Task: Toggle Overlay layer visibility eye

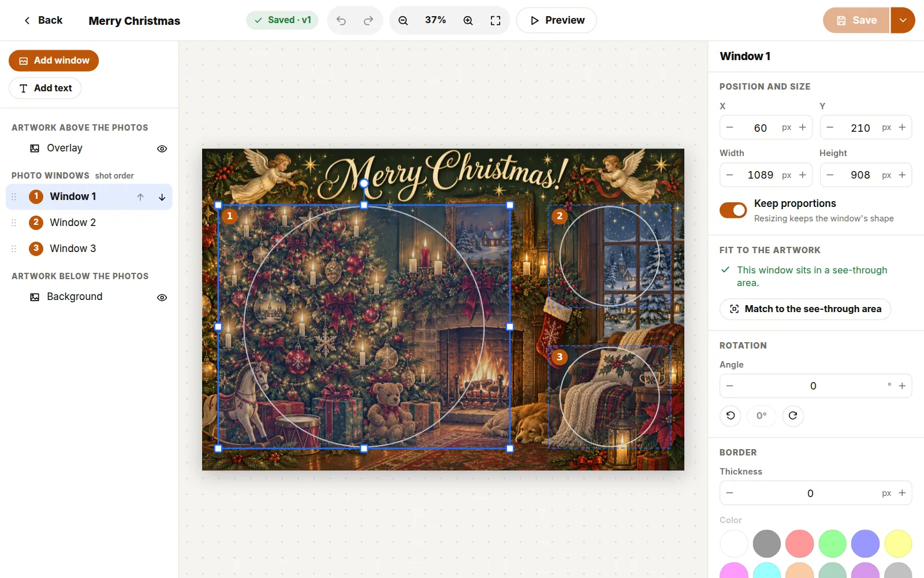Action: (162, 149)
